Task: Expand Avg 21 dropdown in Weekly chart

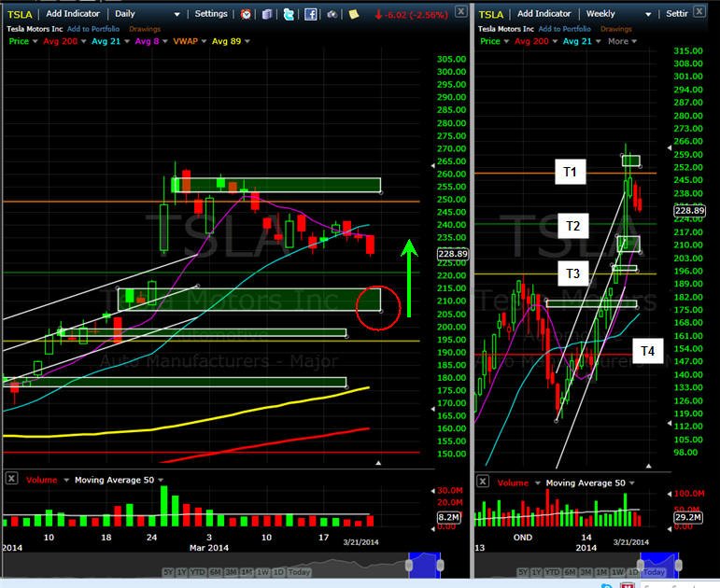Action: click(598, 41)
